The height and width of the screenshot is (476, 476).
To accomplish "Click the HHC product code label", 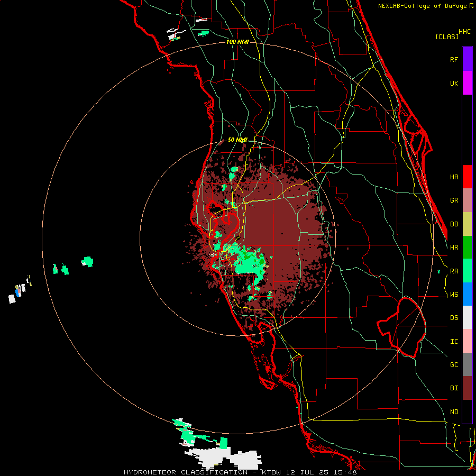I will point(465,32).
